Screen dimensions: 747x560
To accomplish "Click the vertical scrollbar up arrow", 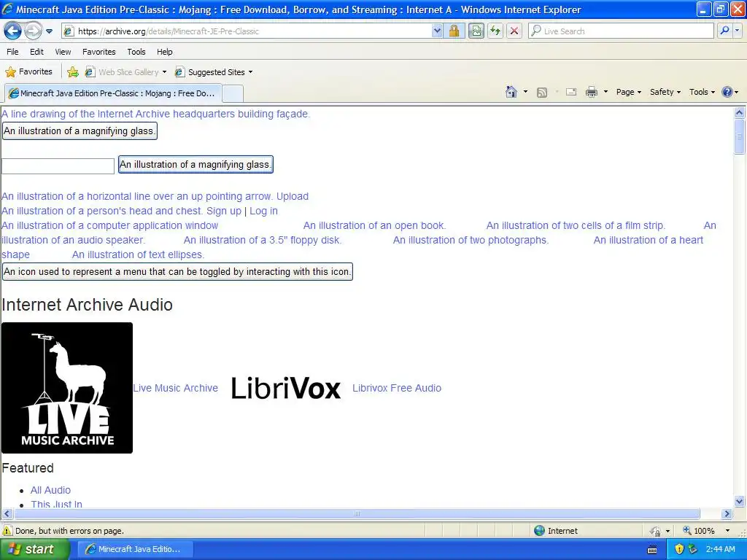I will coord(740,113).
